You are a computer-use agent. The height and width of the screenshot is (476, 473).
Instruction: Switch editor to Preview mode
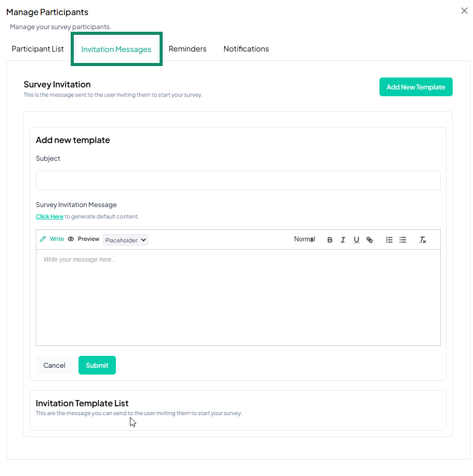[x=84, y=239]
